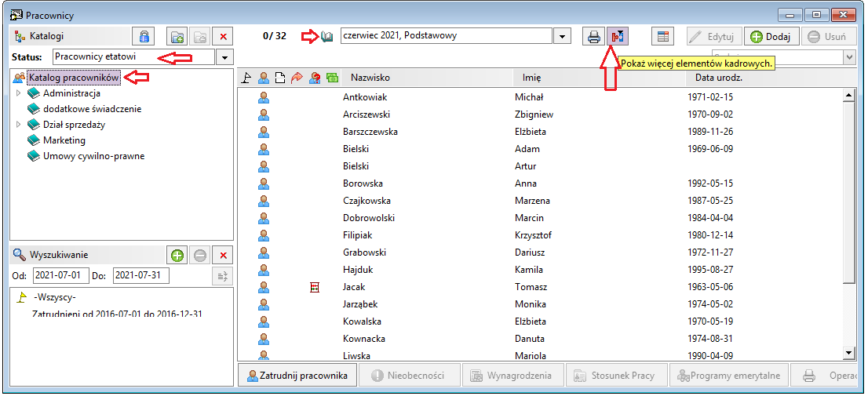Add search criterion with green plus
Viewport: 868px width, 396px height.
[177, 255]
